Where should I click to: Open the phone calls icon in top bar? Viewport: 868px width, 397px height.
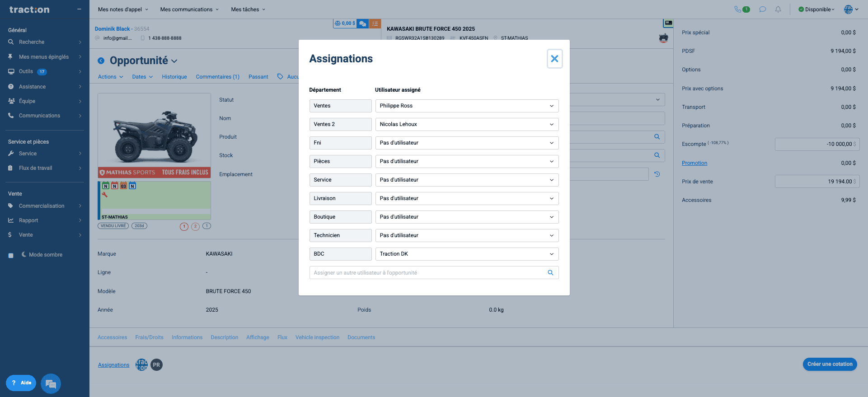738,9
